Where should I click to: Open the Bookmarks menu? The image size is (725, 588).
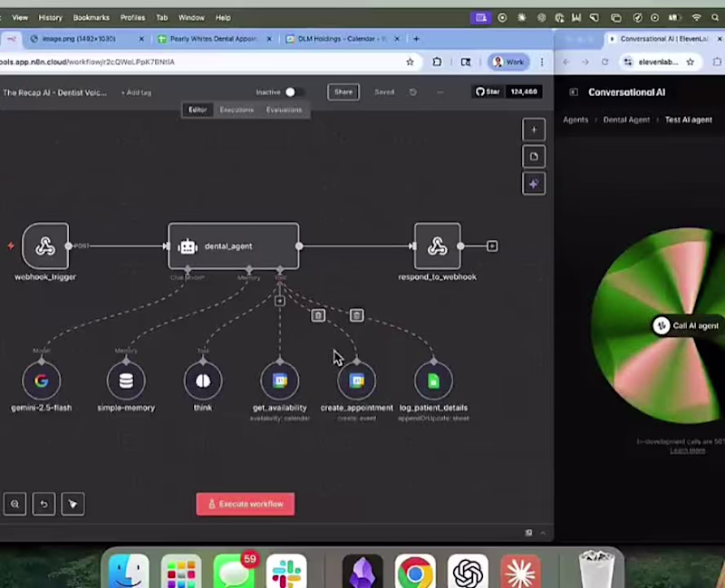pyautogui.click(x=92, y=17)
